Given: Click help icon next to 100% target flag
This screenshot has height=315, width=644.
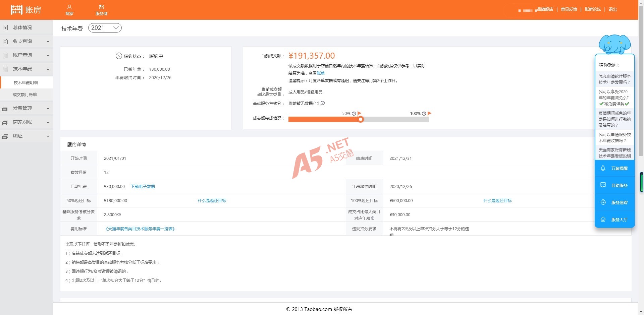Looking at the screenshot, I should 424,114.
